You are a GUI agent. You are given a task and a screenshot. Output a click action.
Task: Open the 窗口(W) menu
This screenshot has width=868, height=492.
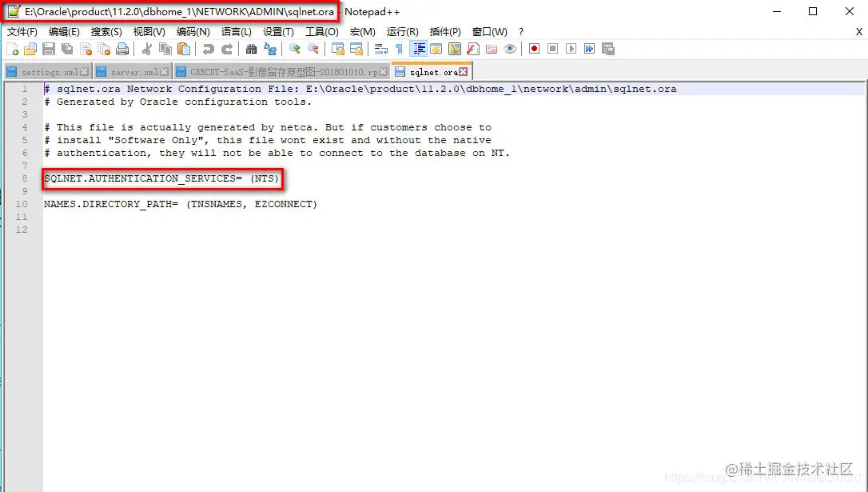(x=489, y=31)
